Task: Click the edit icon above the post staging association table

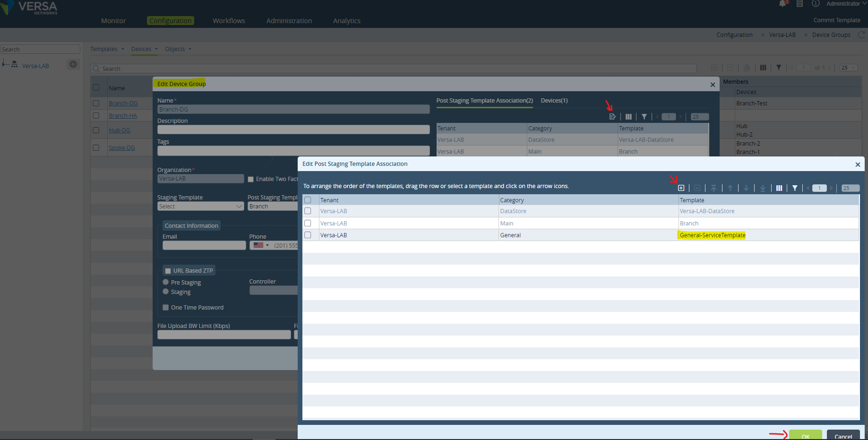Action: click(x=612, y=117)
